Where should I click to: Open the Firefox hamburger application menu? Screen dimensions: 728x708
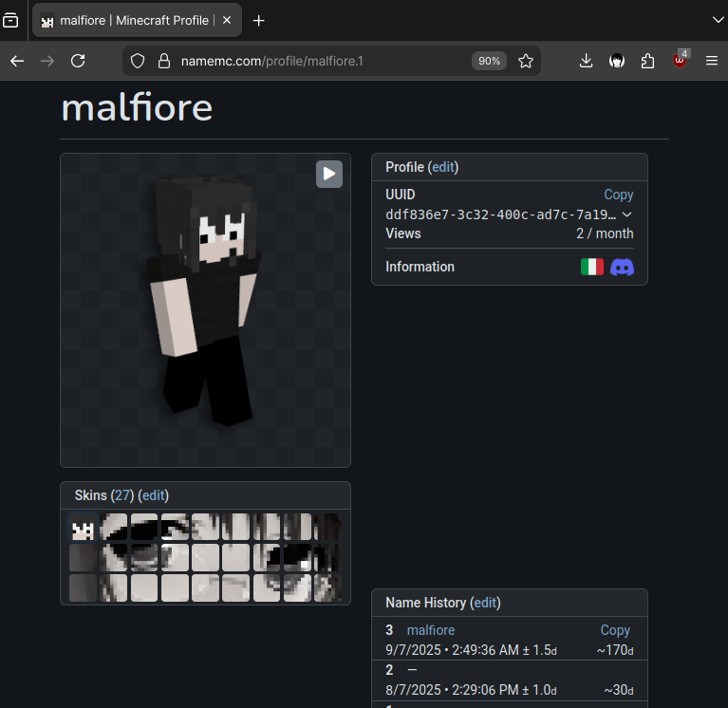(712, 61)
